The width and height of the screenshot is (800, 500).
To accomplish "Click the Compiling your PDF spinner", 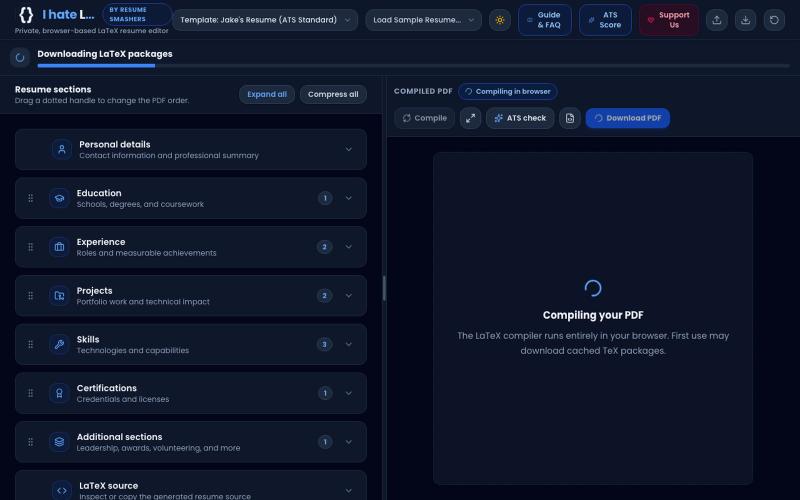I will click(x=593, y=288).
